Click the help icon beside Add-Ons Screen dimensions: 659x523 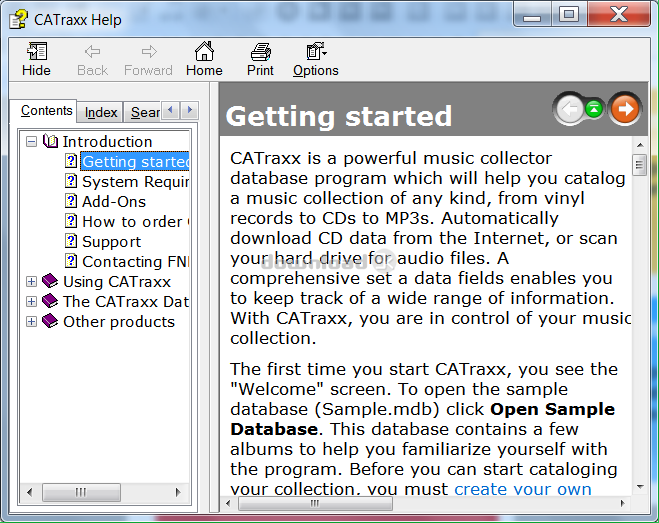[x=71, y=201]
